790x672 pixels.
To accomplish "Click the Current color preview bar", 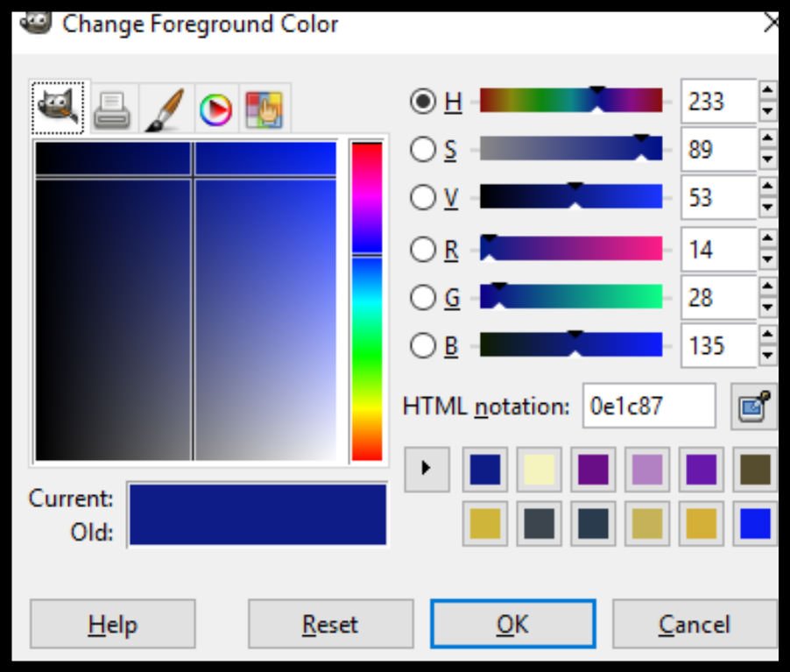I will click(x=258, y=499).
